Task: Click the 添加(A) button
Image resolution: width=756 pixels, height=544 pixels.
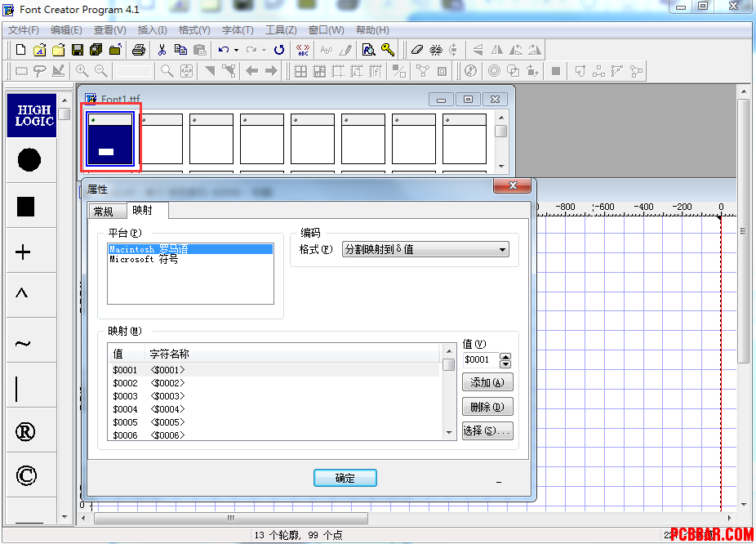Action: [487, 382]
